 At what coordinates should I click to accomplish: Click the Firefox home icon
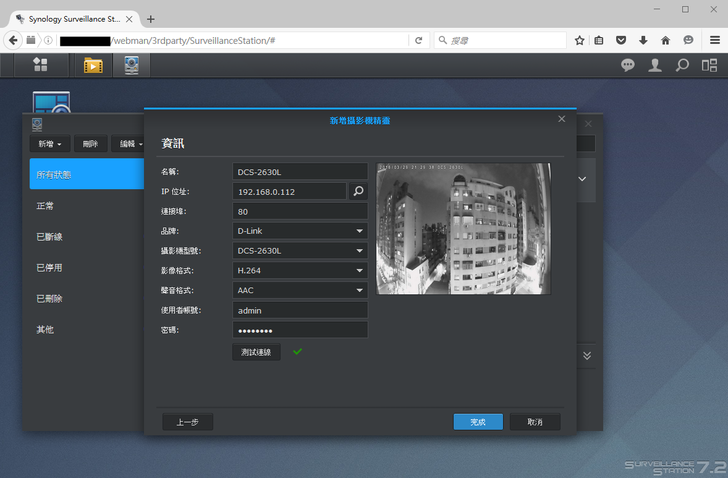[x=665, y=40]
